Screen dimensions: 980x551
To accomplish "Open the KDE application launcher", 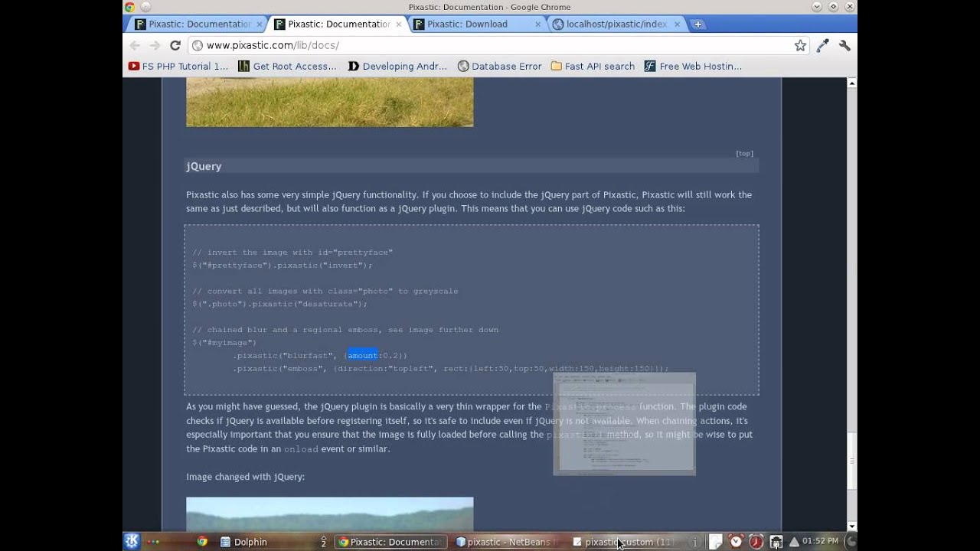I will pos(132,542).
